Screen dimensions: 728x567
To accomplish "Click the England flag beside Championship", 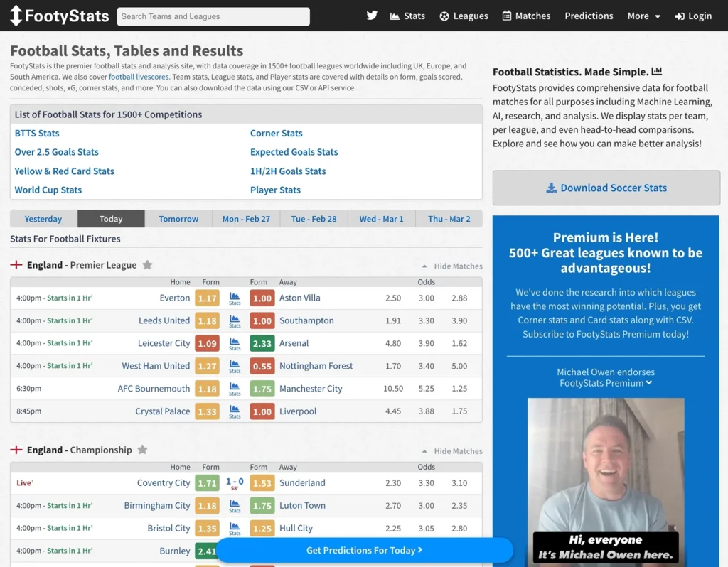I will [x=16, y=450].
